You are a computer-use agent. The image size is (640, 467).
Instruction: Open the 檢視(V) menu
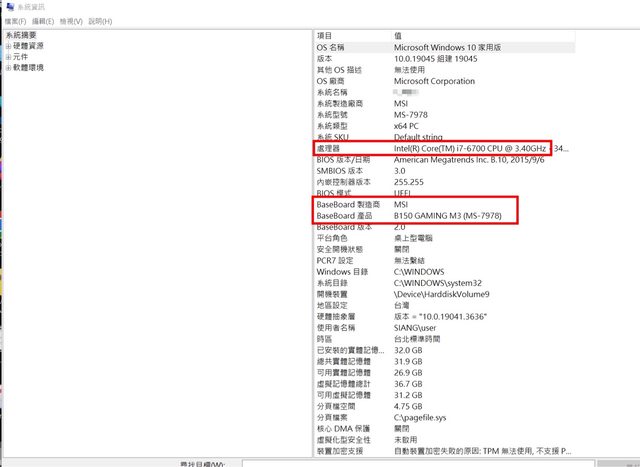point(71,20)
